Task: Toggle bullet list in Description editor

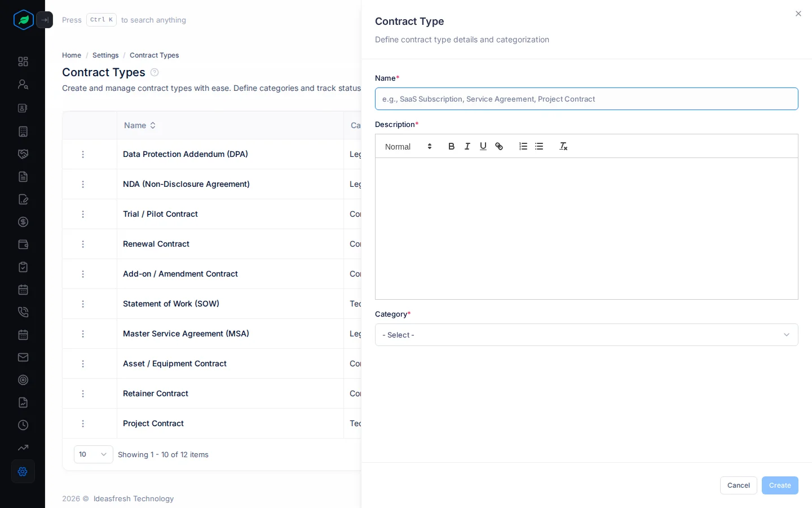Action: click(539, 146)
